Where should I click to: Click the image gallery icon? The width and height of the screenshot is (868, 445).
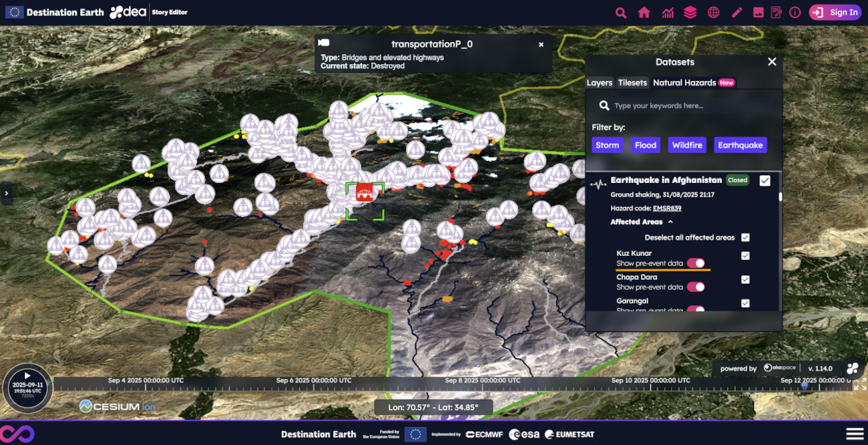tap(758, 13)
